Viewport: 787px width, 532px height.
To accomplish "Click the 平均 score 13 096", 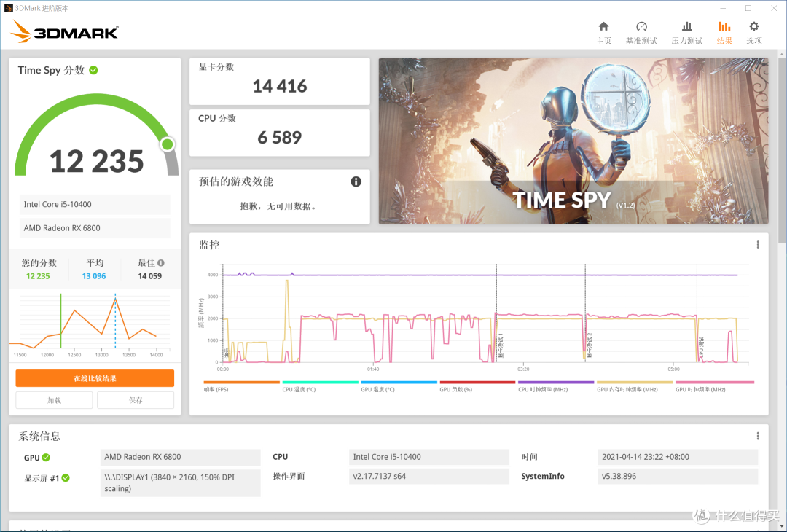I will click(94, 276).
